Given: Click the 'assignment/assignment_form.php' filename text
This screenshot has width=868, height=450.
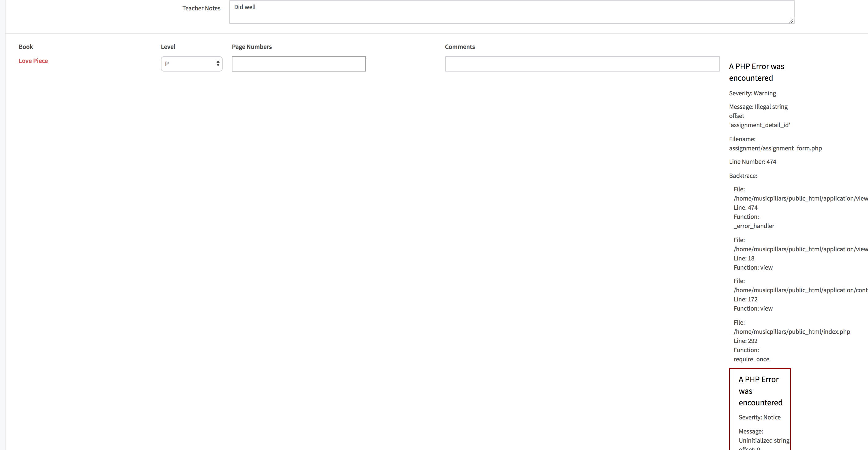Looking at the screenshot, I should coord(775,148).
